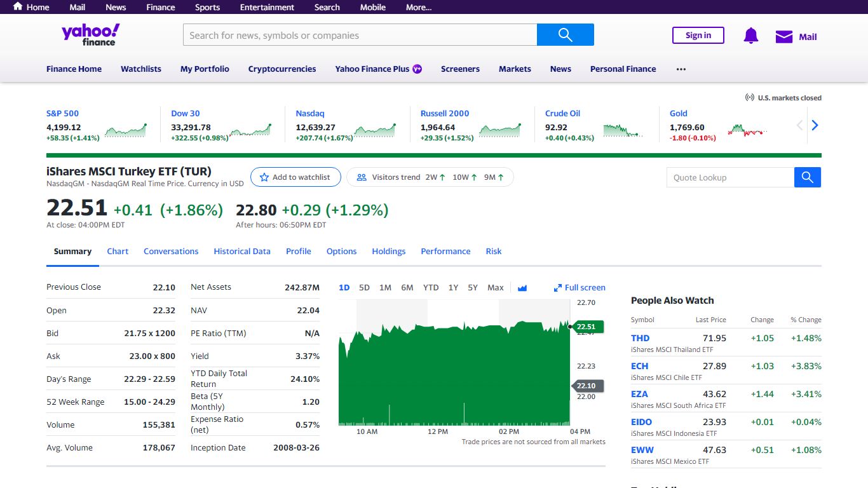
Task: Click the Home house icon in top bar
Action: pyautogui.click(x=18, y=6)
